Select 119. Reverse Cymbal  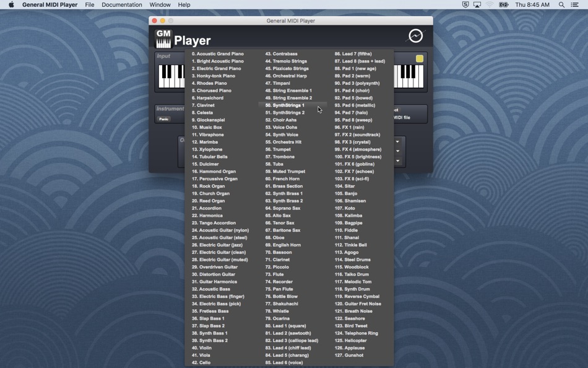(x=357, y=297)
